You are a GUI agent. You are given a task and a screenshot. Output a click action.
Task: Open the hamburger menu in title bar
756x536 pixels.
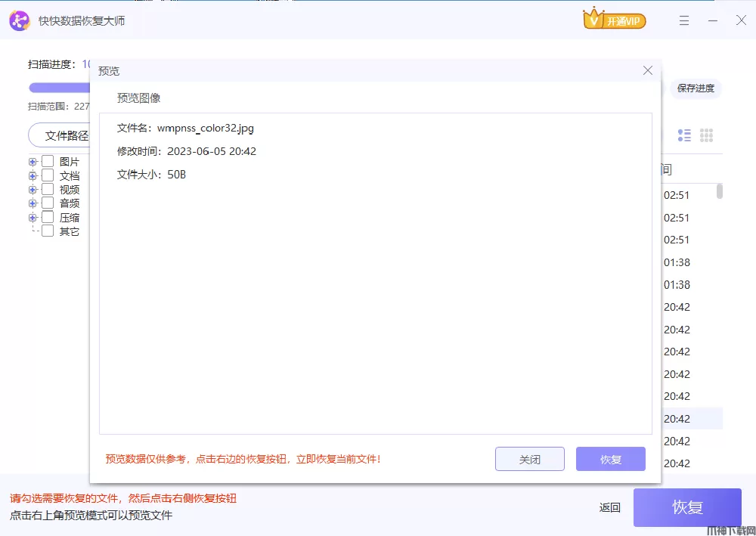[x=683, y=20]
